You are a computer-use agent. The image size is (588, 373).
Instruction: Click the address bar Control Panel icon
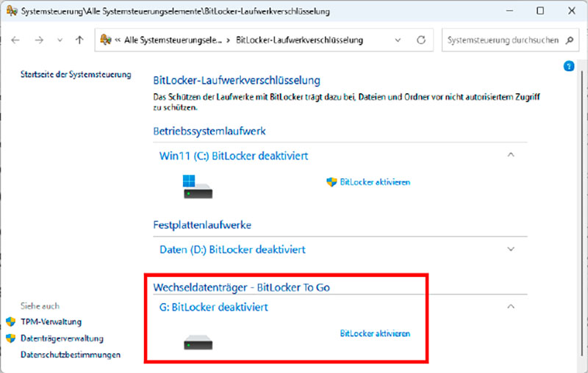click(105, 40)
